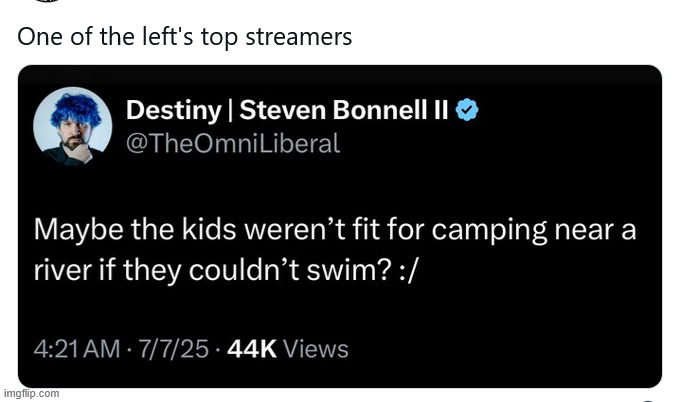Click the 'Destiny' display name
This screenshot has width=680, height=402.
(x=171, y=111)
